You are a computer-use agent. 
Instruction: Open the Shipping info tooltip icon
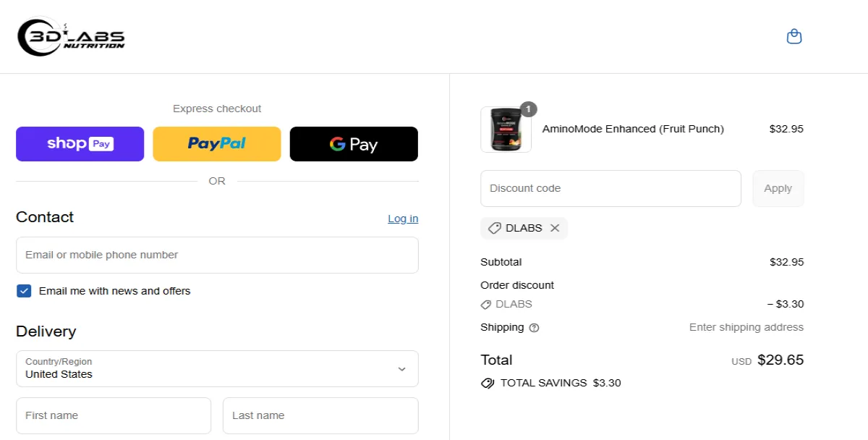[533, 327]
